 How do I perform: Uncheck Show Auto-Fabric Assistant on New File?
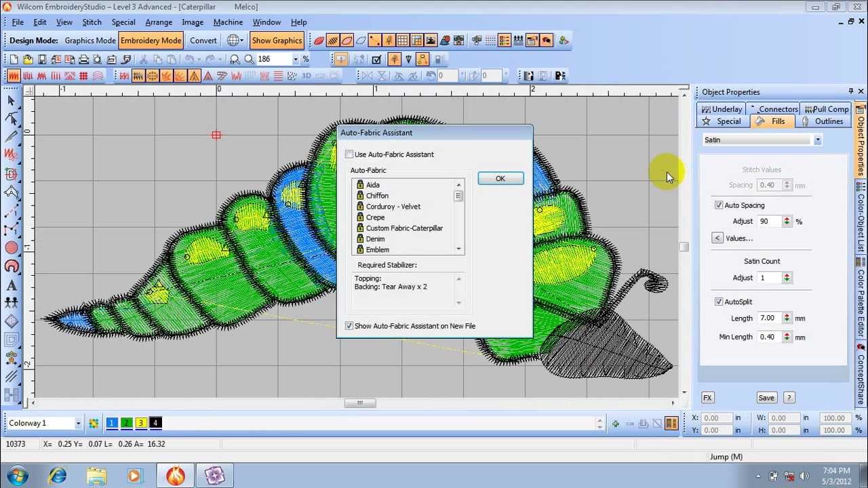(349, 326)
